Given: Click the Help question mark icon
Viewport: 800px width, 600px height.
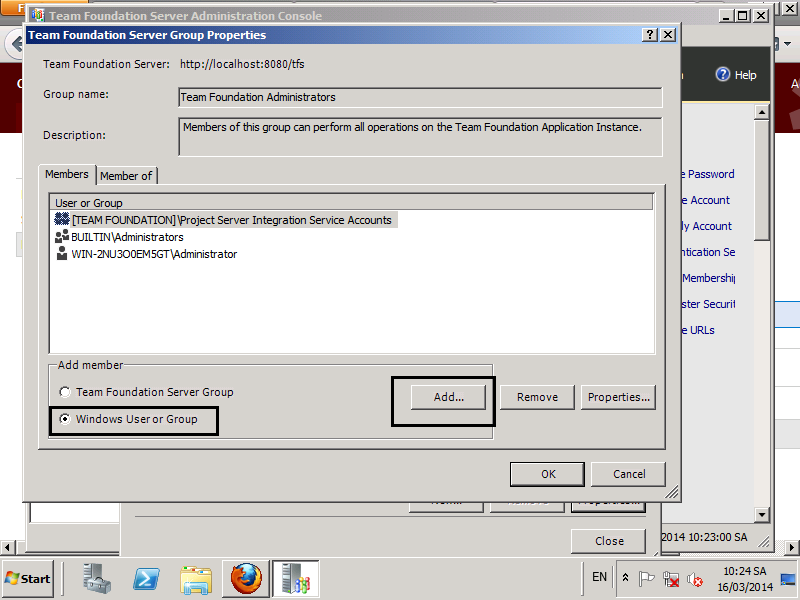Looking at the screenshot, I should click(x=722, y=74).
